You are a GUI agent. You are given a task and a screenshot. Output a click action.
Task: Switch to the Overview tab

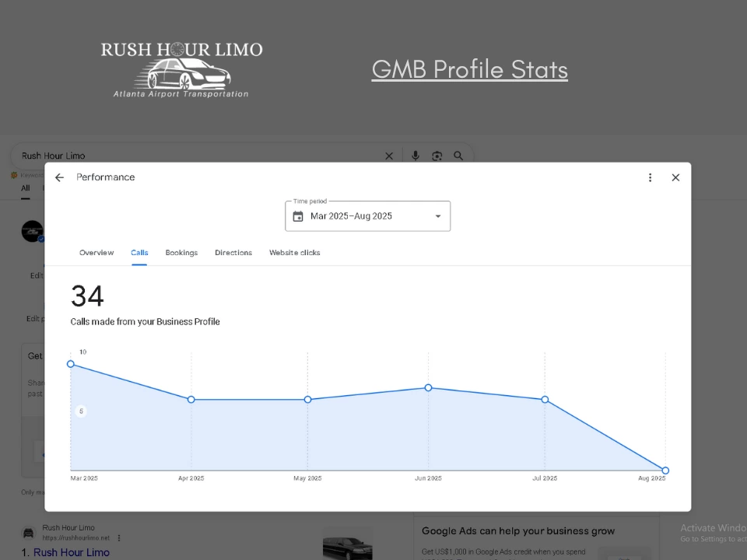pyautogui.click(x=96, y=253)
